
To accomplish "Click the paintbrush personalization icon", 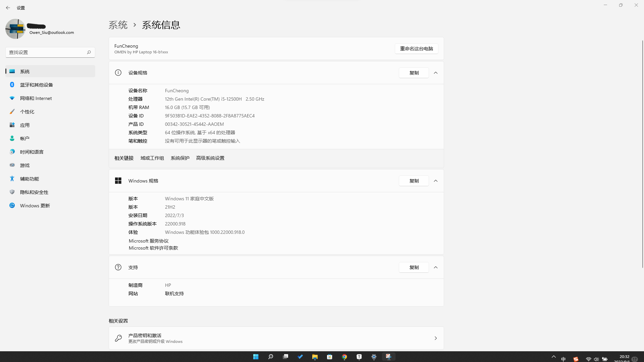I will pos(12,111).
